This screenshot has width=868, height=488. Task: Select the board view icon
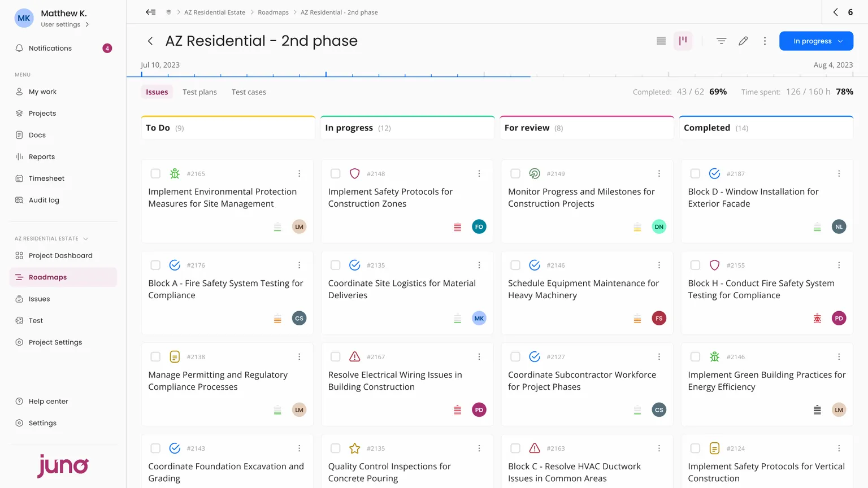point(683,41)
